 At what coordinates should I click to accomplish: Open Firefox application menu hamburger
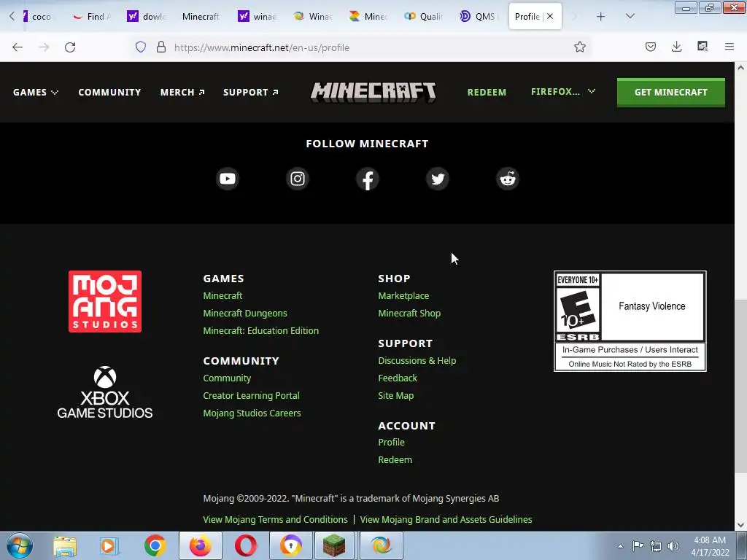coord(729,47)
